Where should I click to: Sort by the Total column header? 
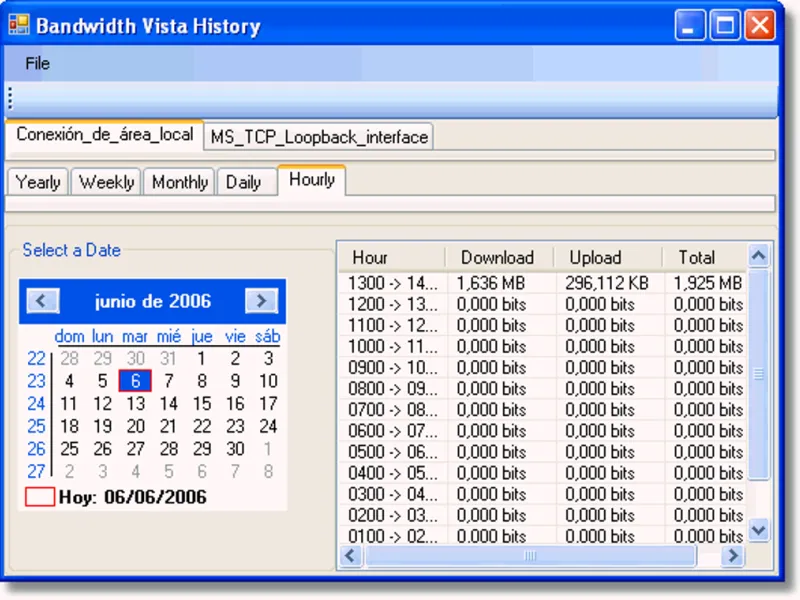coord(705,258)
